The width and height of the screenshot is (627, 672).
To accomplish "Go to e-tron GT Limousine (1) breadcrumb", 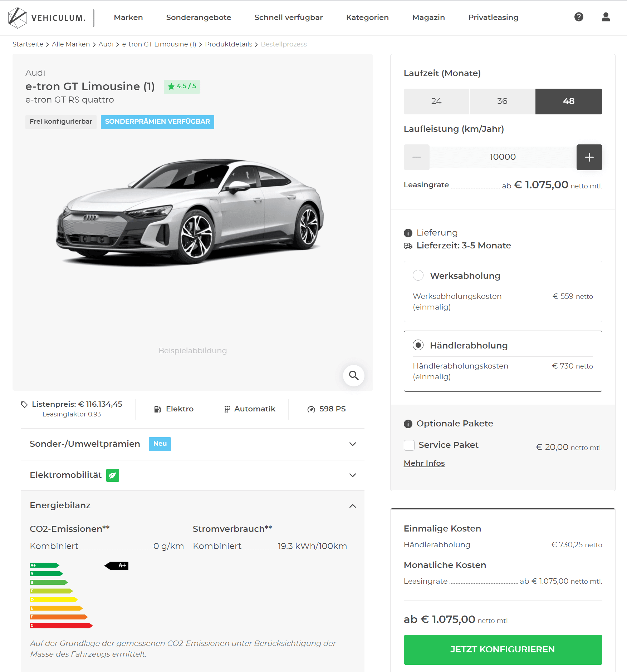I will [x=159, y=44].
